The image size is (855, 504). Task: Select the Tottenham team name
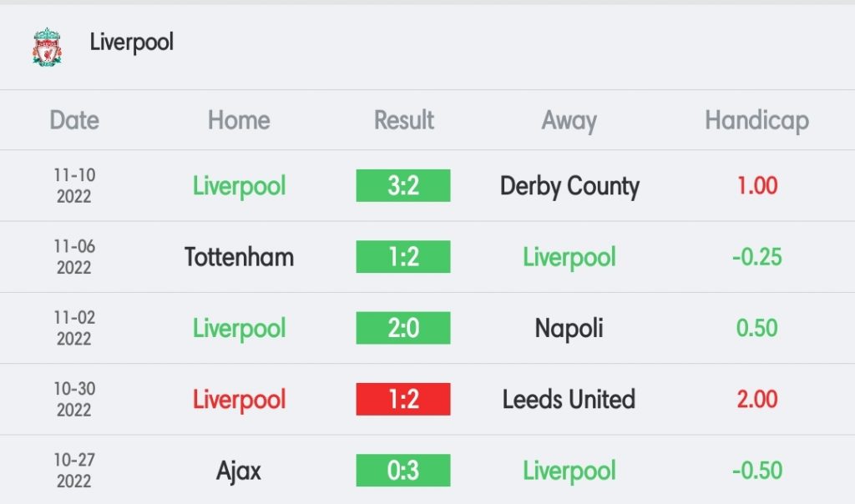(x=239, y=257)
